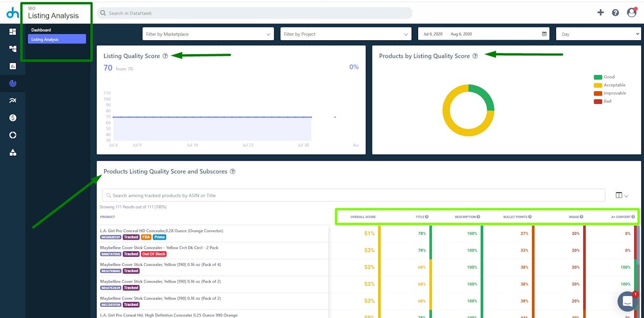The width and height of the screenshot is (644, 318).
Task: Click the 33% bullet points value
Action: [x=524, y=250]
